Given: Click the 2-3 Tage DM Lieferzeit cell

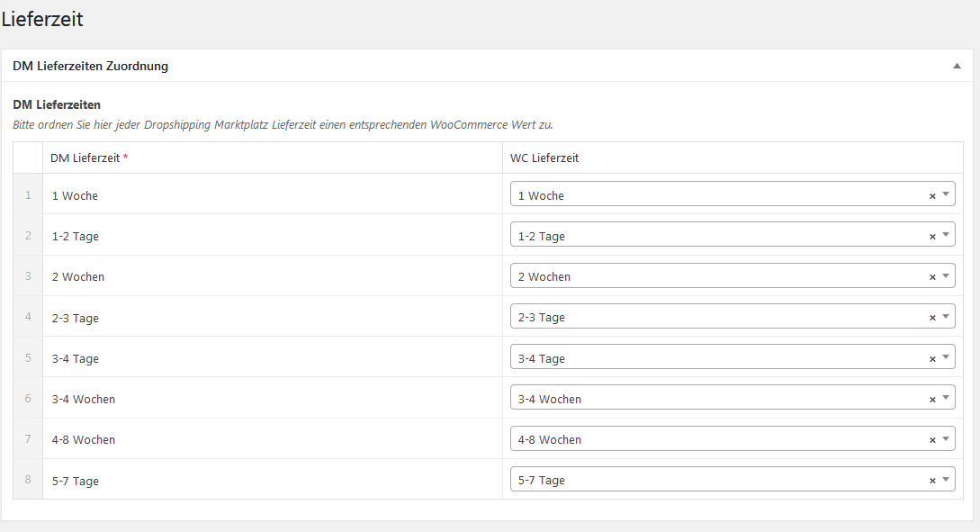Looking at the screenshot, I should point(273,317).
